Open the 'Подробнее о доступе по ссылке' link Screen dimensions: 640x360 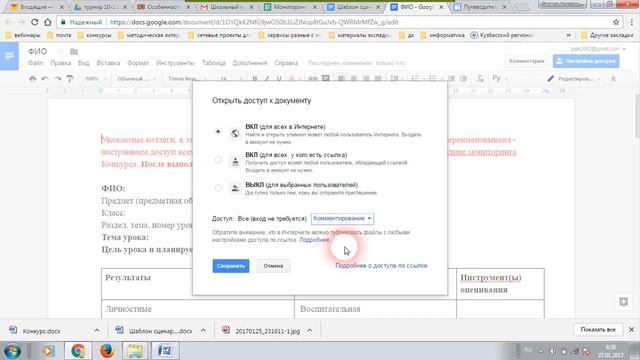click(x=381, y=266)
